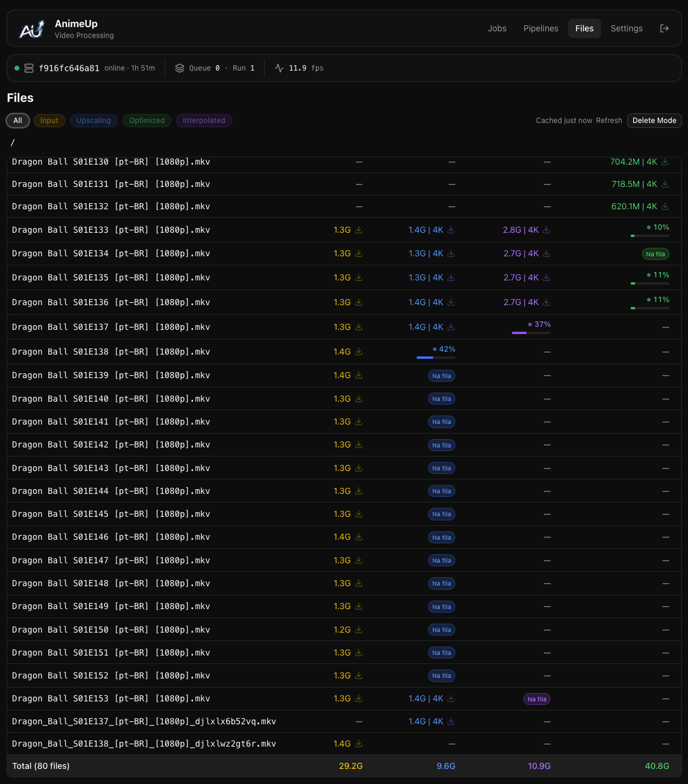688x784 pixels.
Task: Download input file of S01E139
Action: (x=359, y=375)
